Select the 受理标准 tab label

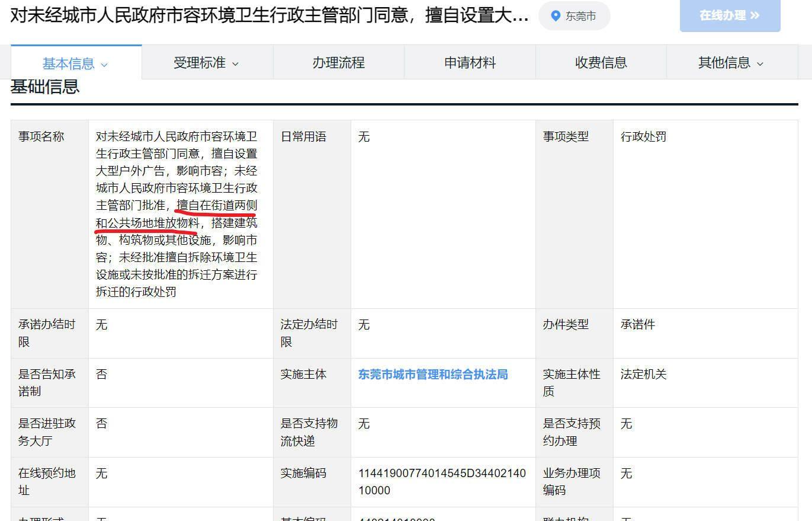pyautogui.click(x=199, y=63)
